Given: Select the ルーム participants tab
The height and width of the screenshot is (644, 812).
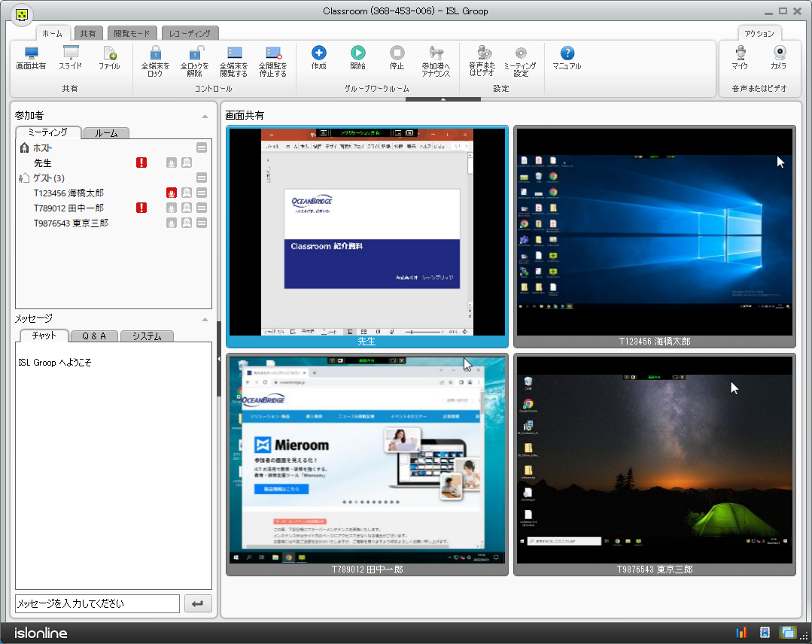Looking at the screenshot, I should click(x=106, y=133).
